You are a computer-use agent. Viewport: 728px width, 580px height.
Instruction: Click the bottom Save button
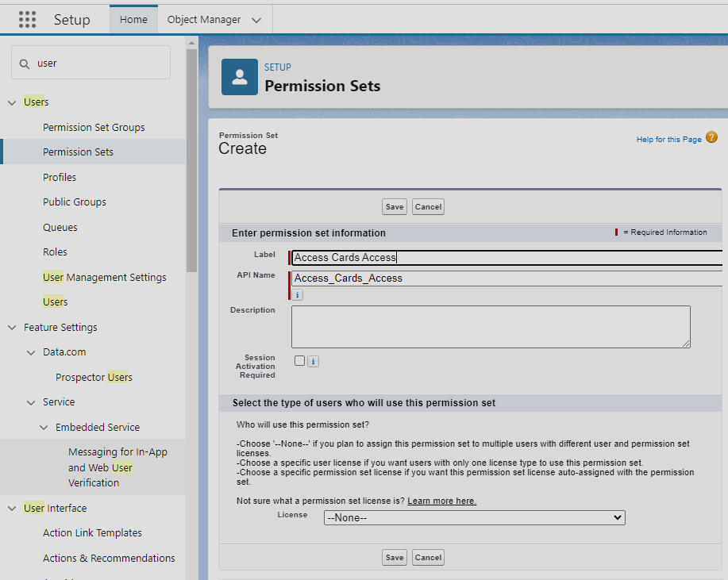coord(395,557)
